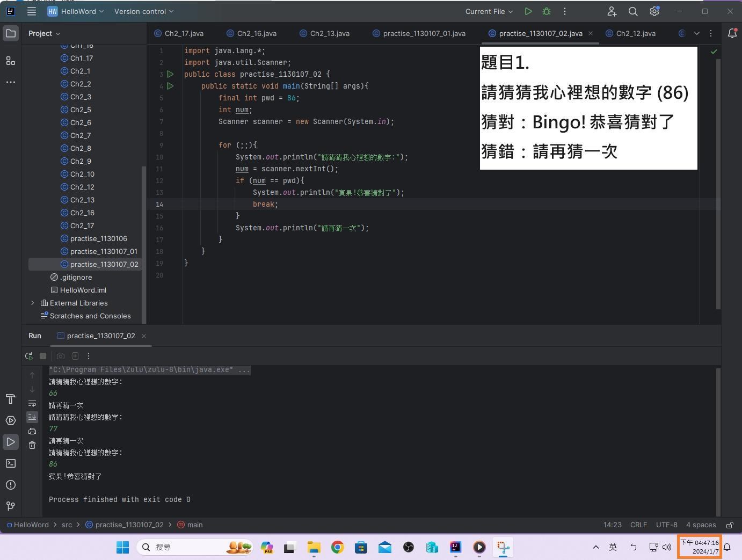Switch to the Ch2_13.java editor tab
The image size is (742, 560).
click(x=325, y=33)
